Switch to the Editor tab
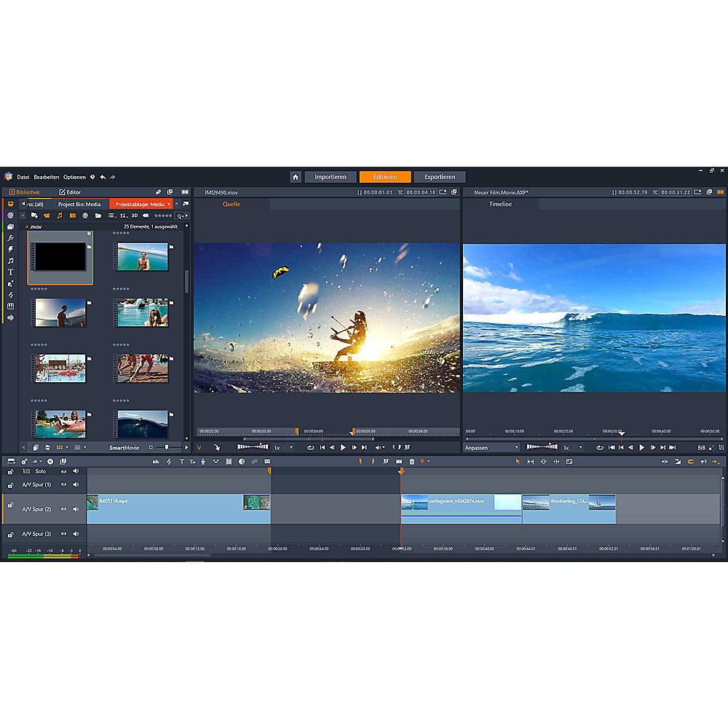The width and height of the screenshot is (728, 728). 70,192
